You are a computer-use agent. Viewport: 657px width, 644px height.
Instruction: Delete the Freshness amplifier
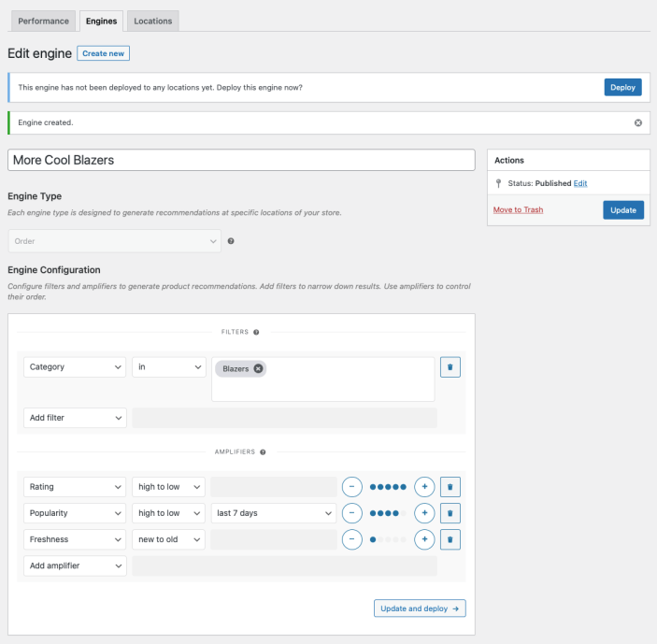click(450, 539)
